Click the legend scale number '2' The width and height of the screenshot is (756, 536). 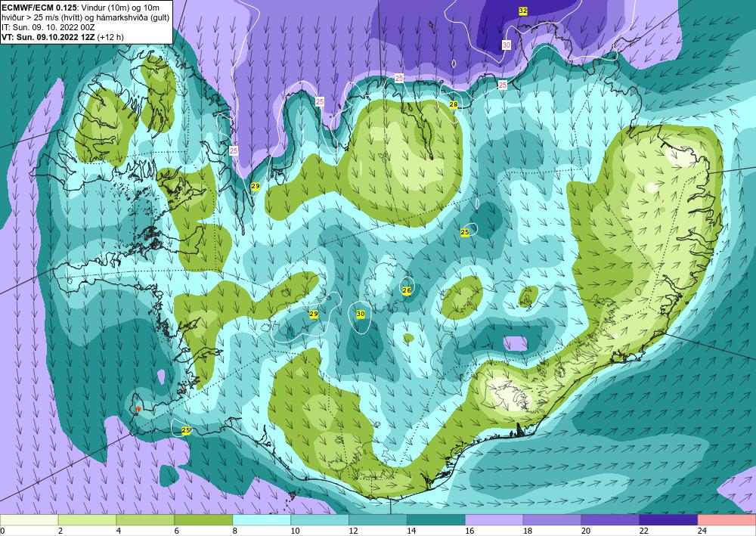pyautogui.click(x=60, y=531)
